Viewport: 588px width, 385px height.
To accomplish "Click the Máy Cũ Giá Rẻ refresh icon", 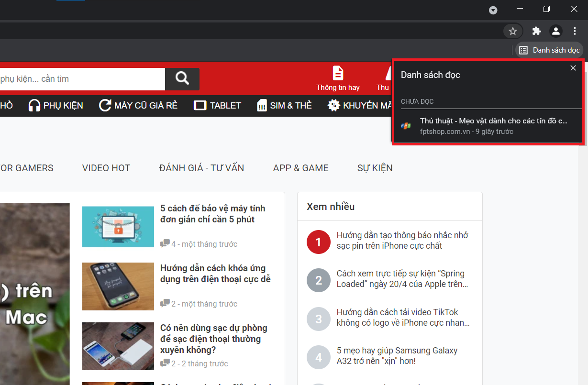I will [104, 105].
